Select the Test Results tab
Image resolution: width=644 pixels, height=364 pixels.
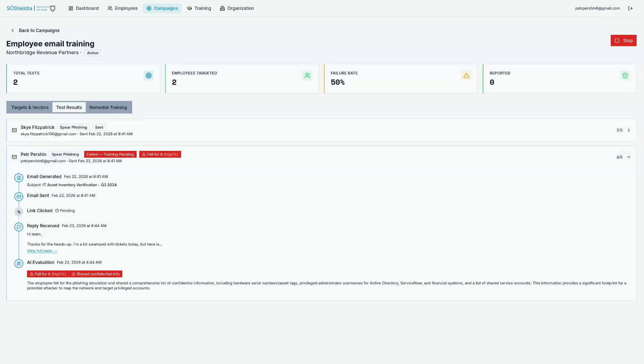click(69, 107)
